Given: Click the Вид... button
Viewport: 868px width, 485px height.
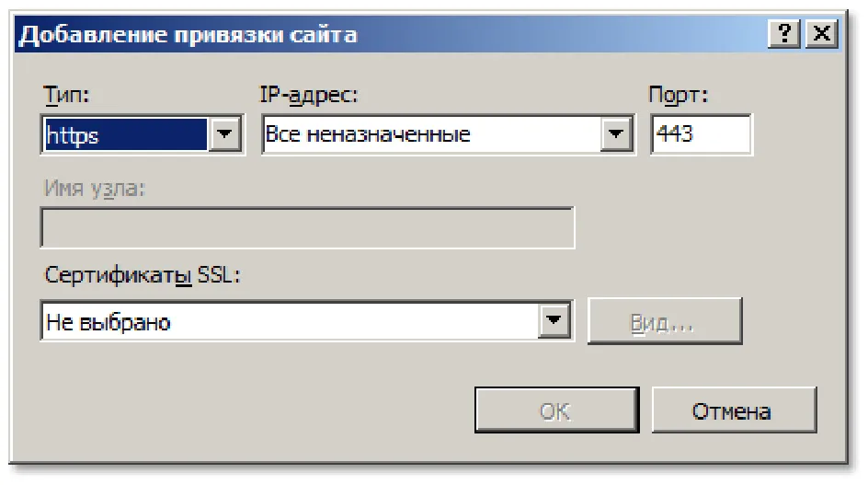Looking at the screenshot, I should (665, 321).
